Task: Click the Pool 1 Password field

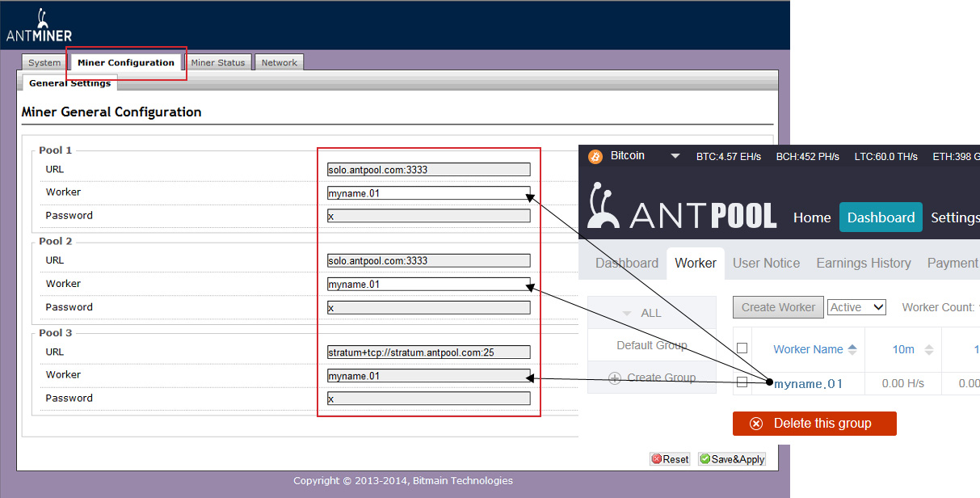Action: [x=429, y=216]
